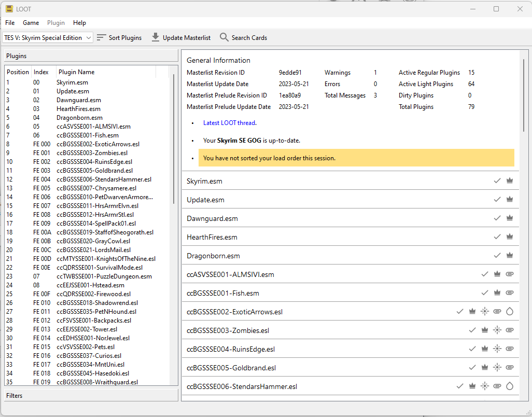This screenshot has width=532, height=417.
Task: Select ccQDRSSE001-SurvivalMode.esl list row
Action: (x=87, y=268)
